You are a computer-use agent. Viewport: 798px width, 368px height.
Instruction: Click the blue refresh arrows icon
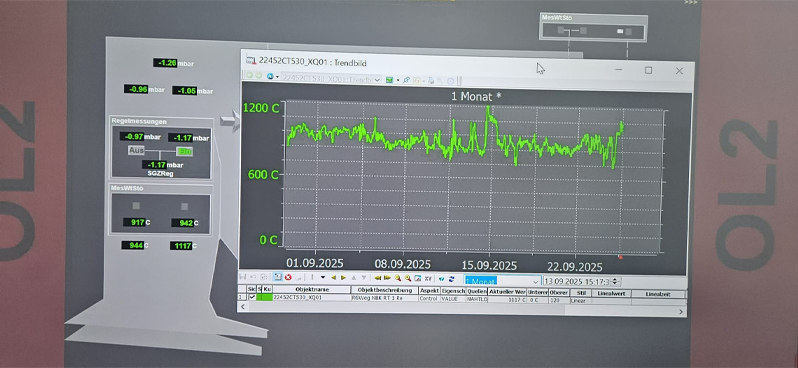coord(451,279)
